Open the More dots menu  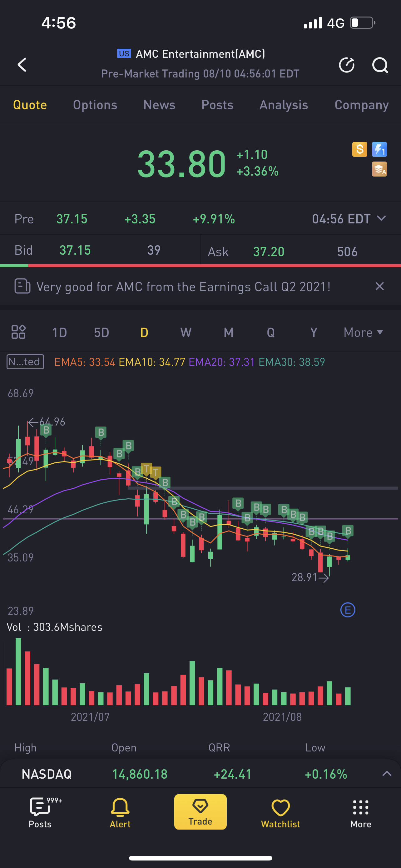pos(361,813)
